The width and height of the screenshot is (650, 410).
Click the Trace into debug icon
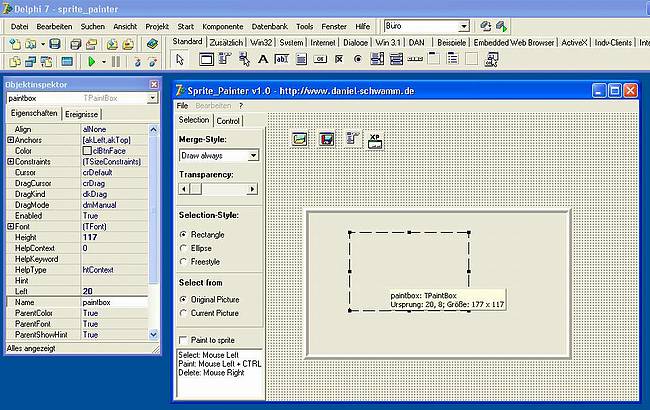(x=137, y=62)
